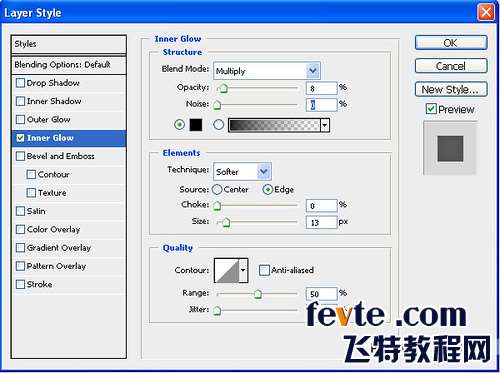
Task: Click the Contour shape thumbnail
Action: 227,270
